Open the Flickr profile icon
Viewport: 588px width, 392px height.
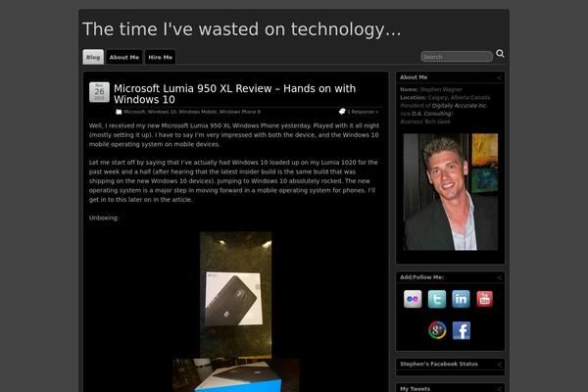413,299
